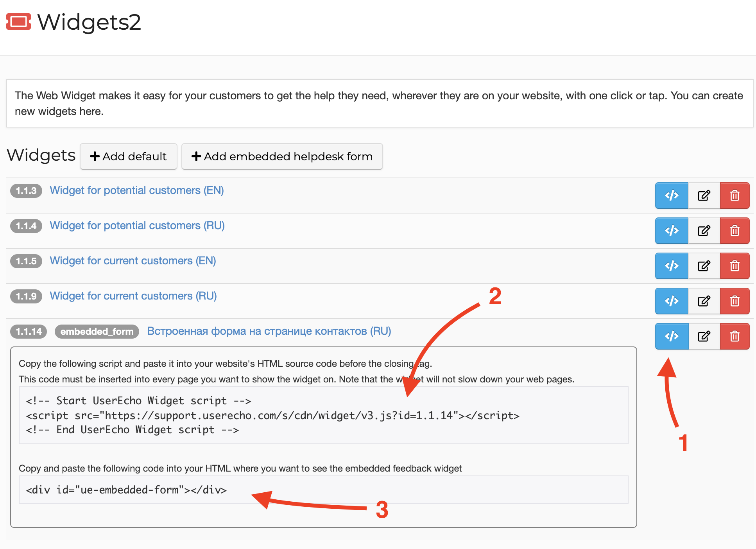Screen dimensions: 756x549
Task: Click the 'Copy the following script' instruction
Action: click(x=225, y=364)
